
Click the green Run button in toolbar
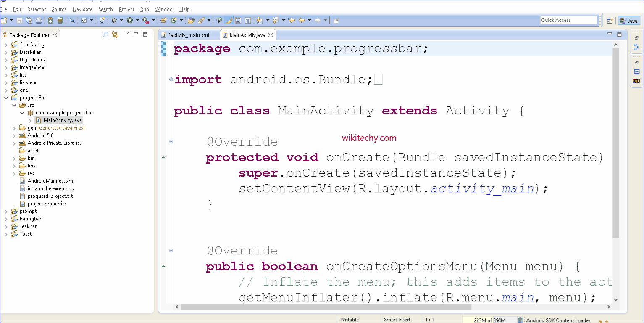pos(130,20)
